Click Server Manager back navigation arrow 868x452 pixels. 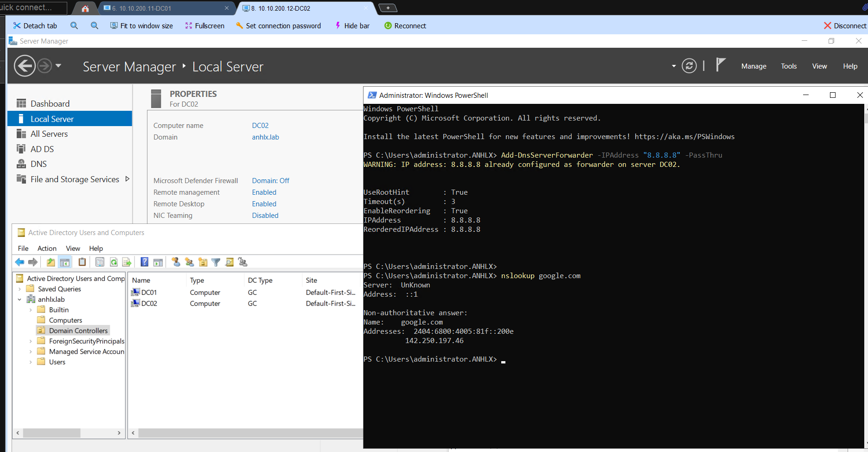[25, 66]
